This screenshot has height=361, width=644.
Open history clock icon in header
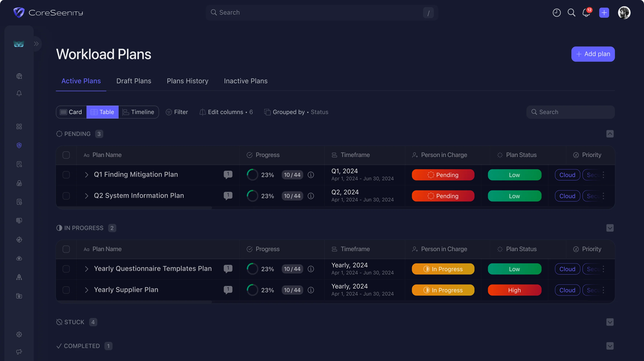[x=556, y=13]
